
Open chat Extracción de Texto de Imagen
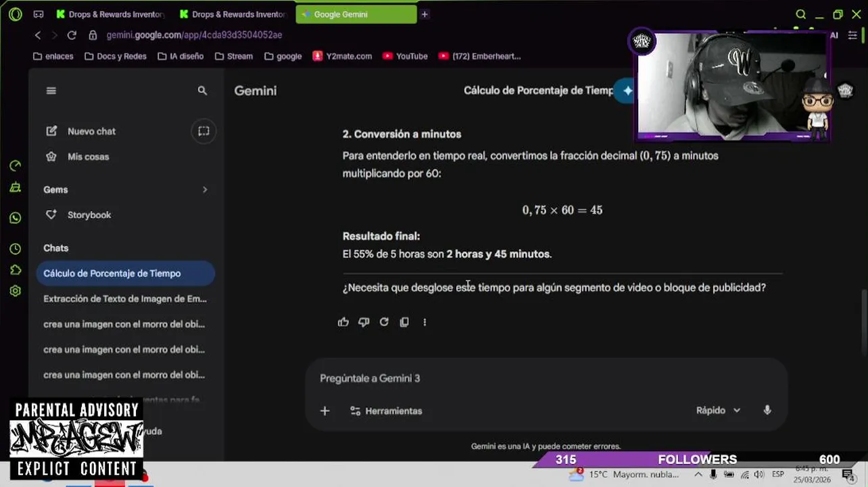(x=126, y=299)
